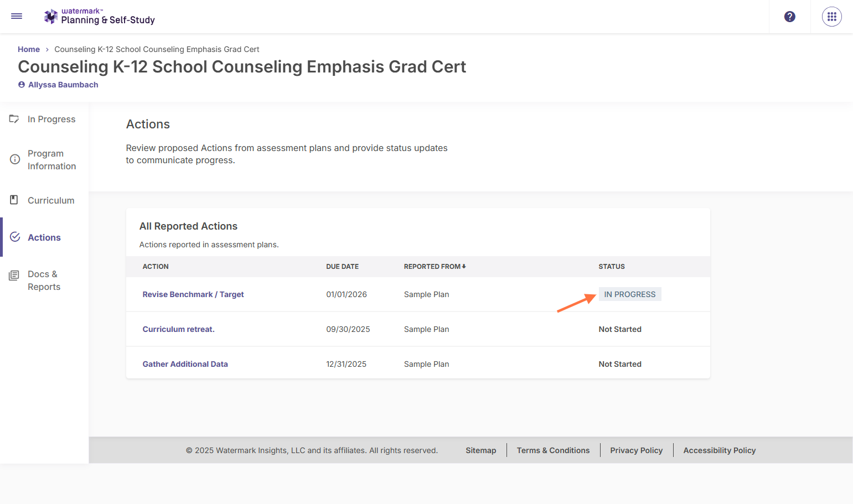Click Not Started status for Curriculum retreat
The width and height of the screenshot is (853, 504).
[620, 329]
